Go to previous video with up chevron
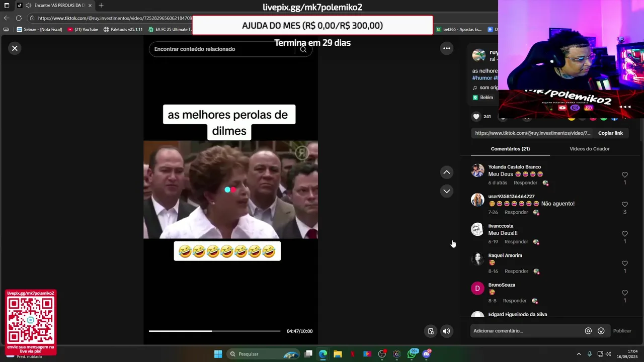 click(x=446, y=172)
